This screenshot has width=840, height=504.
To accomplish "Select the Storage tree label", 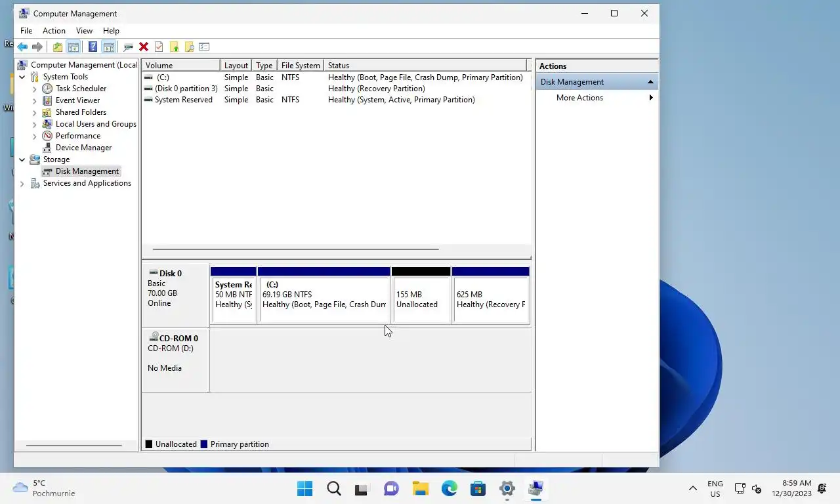I will click(x=56, y=159).
